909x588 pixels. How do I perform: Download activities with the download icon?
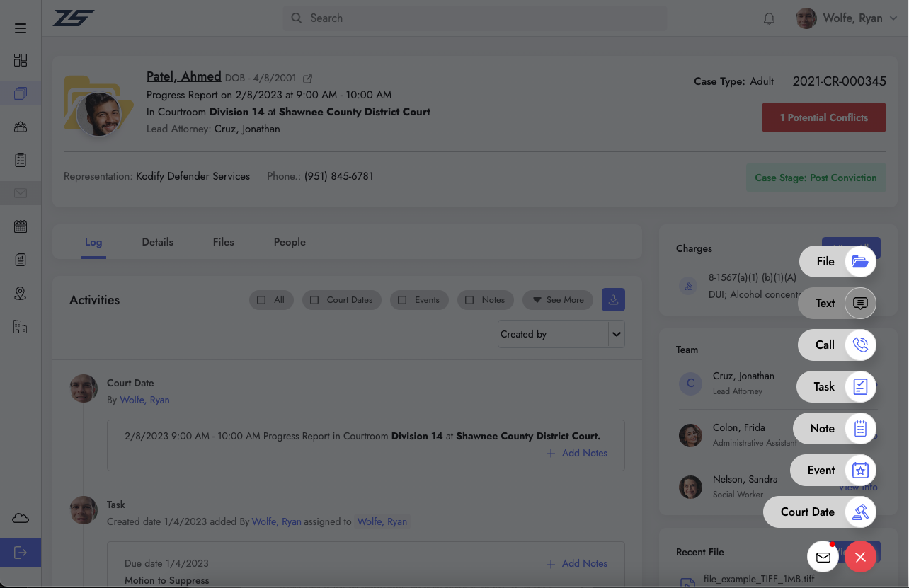(613, 300)
